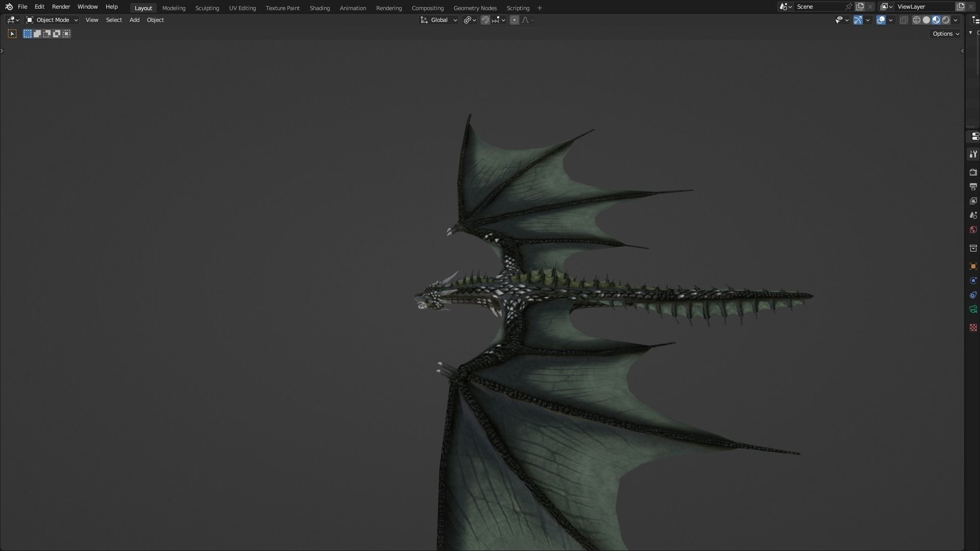Toggle proportional editing
The width and height of the screenshot is (980, 551).
point(514,20)
